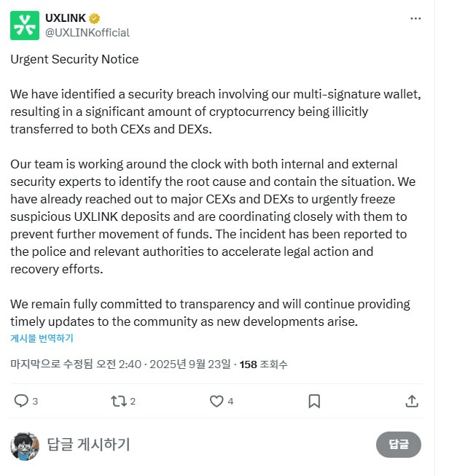Screen dimensions: 449x476
Task: Click your own profile avatar
Action: pos(25,446)
